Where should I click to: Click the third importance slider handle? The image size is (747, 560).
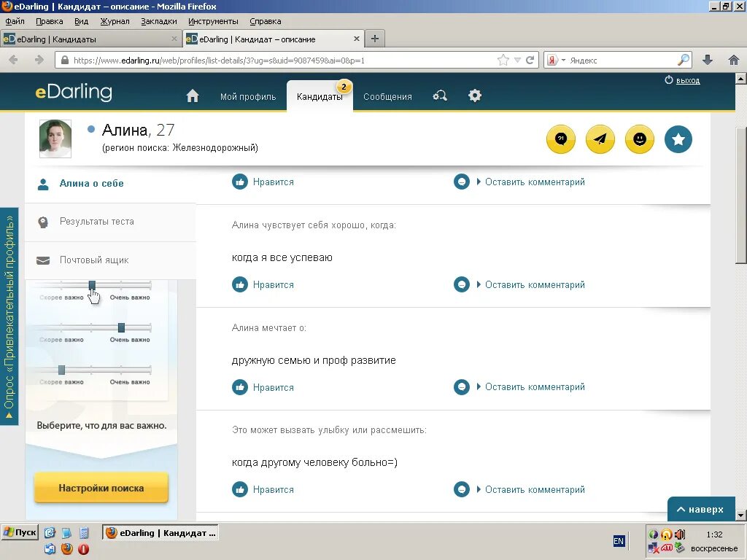[x=61, y=370]
